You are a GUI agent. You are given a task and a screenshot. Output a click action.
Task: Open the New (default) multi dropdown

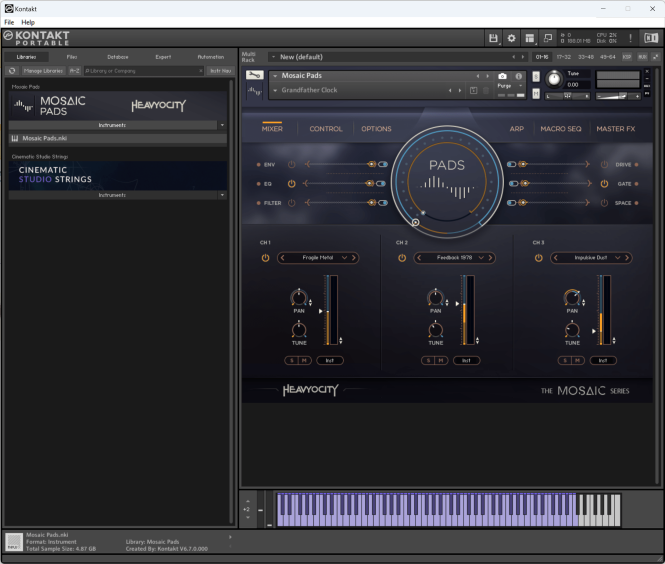coord(274,57)
